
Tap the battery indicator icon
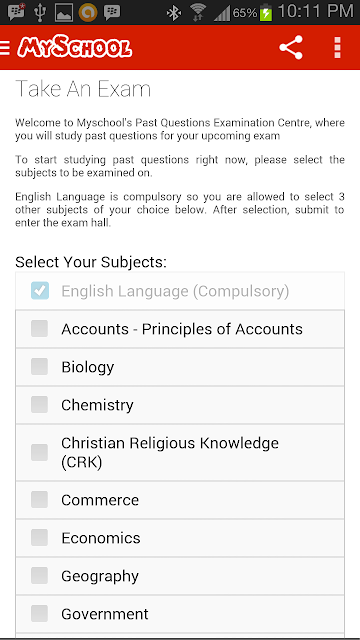pos(266,13)
